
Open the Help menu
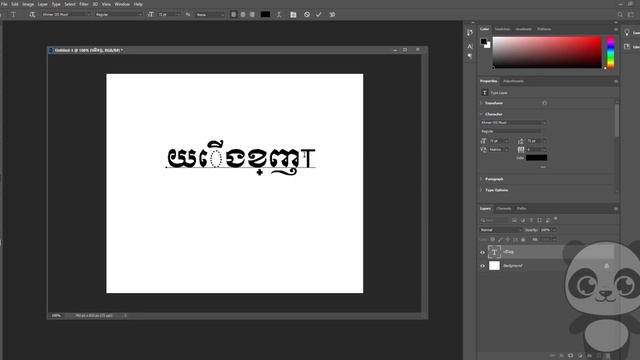(138, 4)
